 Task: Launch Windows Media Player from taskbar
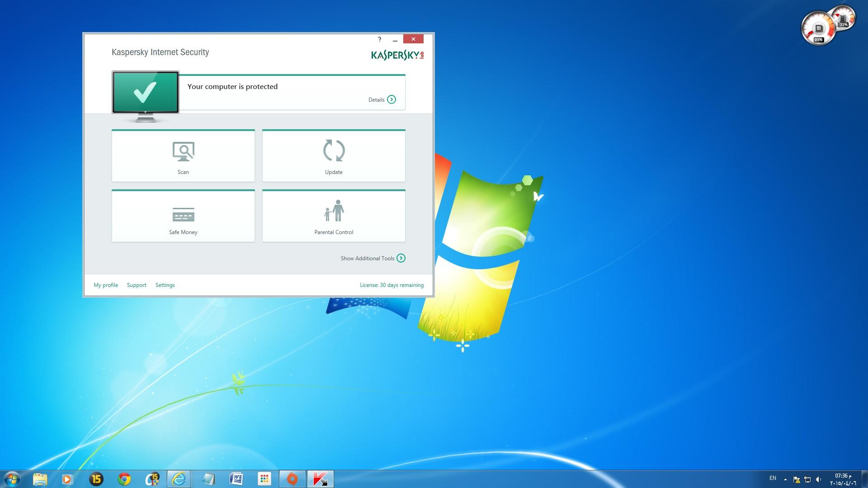[67, 479]
